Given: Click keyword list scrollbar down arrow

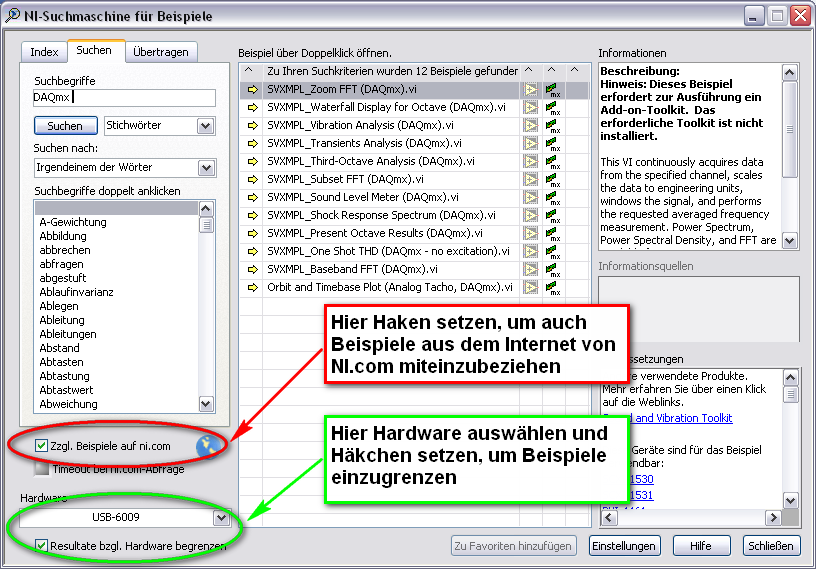Looking at the screenshot, I should (206, 404).
